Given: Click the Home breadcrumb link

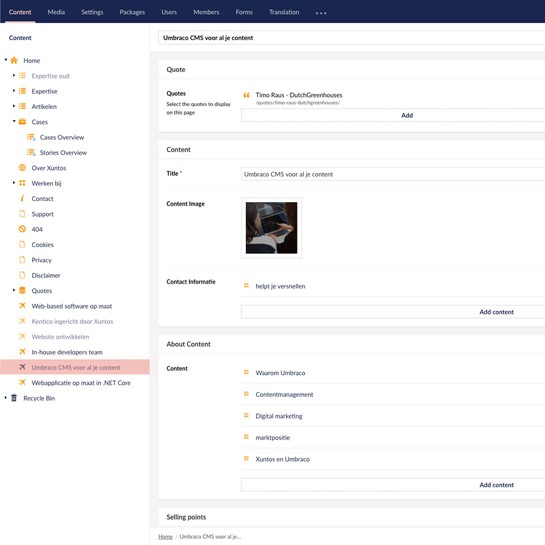Looking at the screenshot, I should pyautogui.click(x=165, y=537).
